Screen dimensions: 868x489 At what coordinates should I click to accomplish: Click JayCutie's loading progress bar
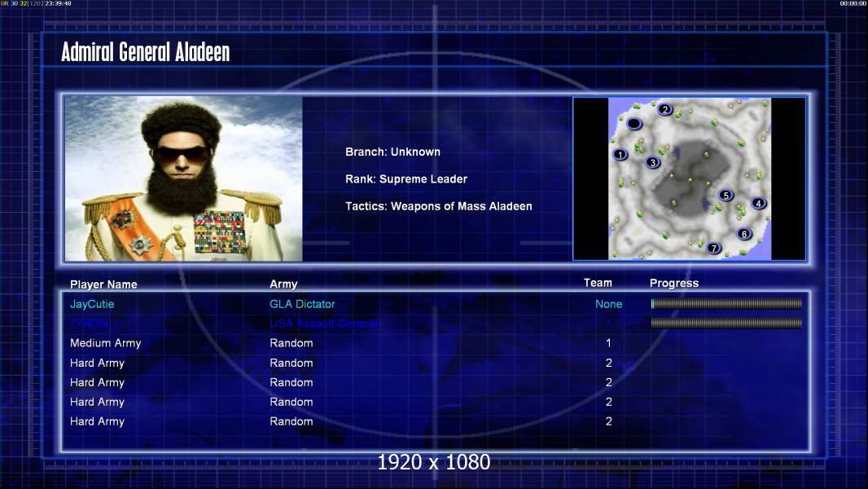tap(726, 303)
